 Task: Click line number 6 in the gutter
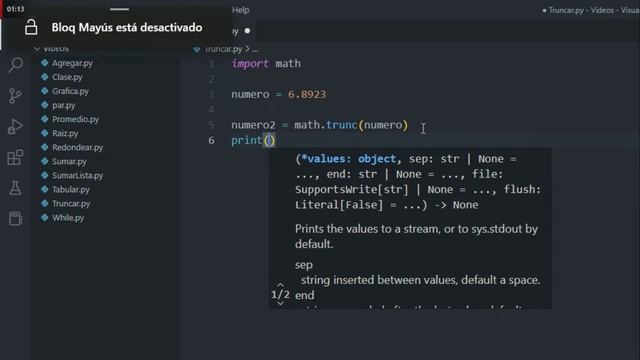(x=211, y=140)
